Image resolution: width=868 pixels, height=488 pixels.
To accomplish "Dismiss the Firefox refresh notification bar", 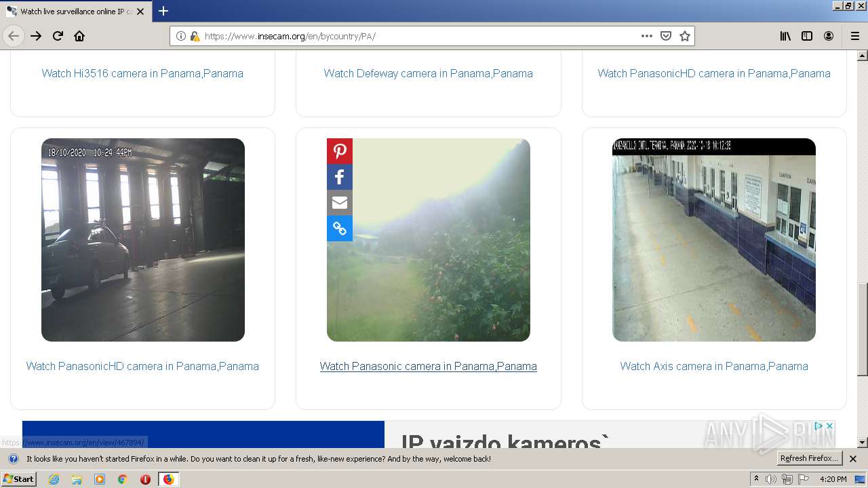I will (853, 459).
